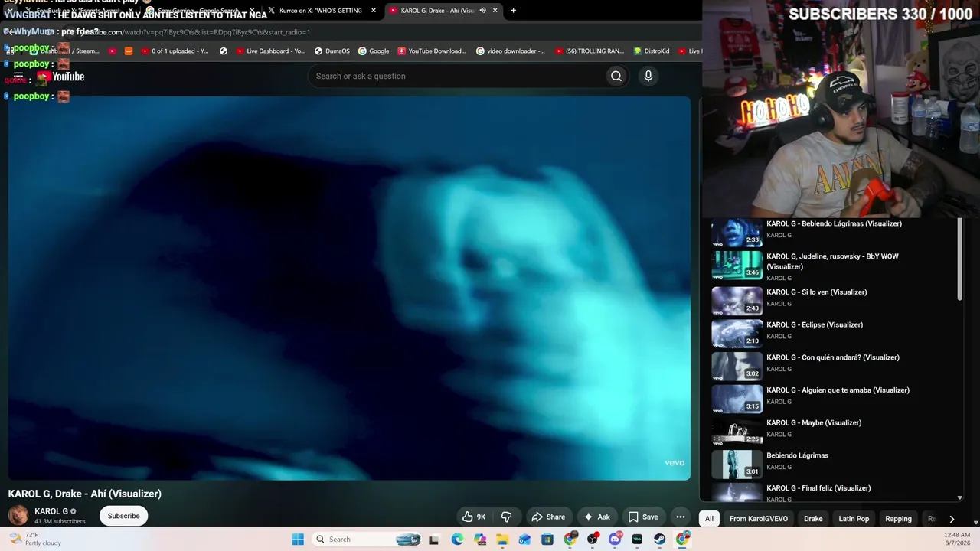Click the magnifier search button on YouTube
980x551 pixels.
tap(616, 76)
